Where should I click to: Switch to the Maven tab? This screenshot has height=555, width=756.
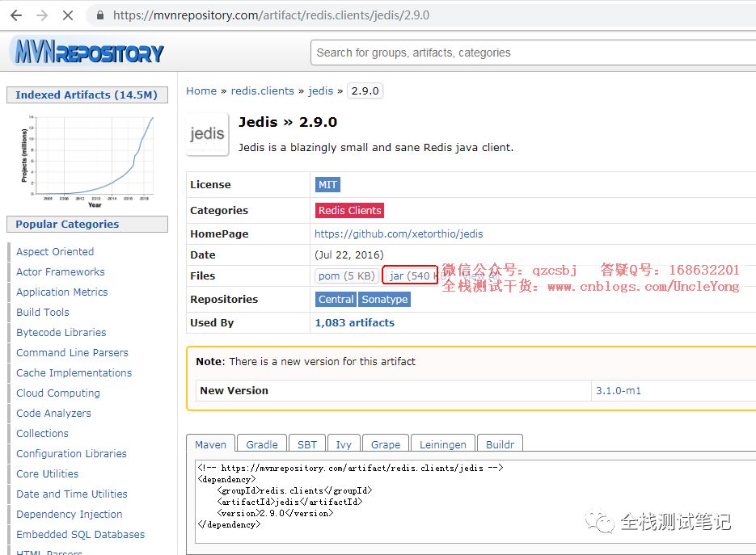pyautogui.click(x=210, y=444)
